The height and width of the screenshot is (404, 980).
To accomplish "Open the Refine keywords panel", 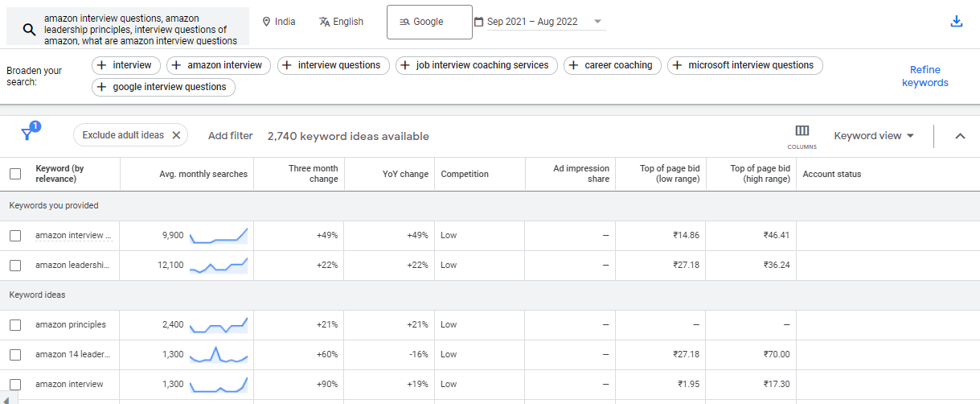I will (925, 76).
